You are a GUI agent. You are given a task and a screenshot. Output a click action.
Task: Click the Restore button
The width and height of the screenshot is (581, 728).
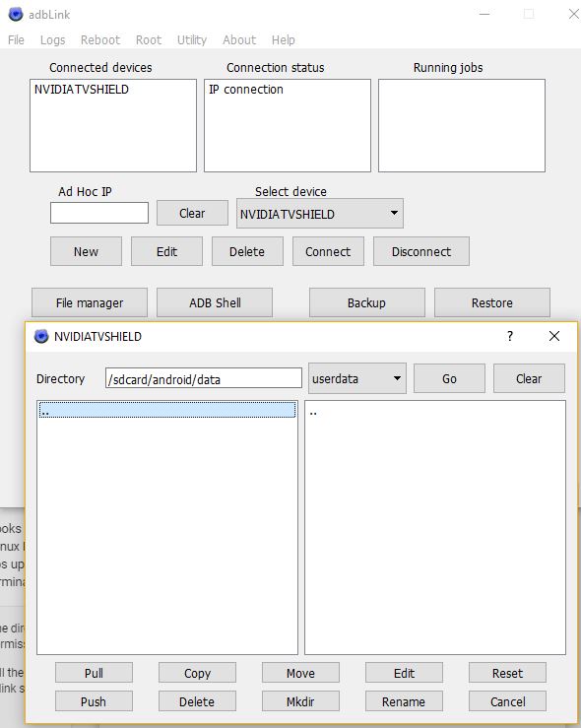click(492, 302)
